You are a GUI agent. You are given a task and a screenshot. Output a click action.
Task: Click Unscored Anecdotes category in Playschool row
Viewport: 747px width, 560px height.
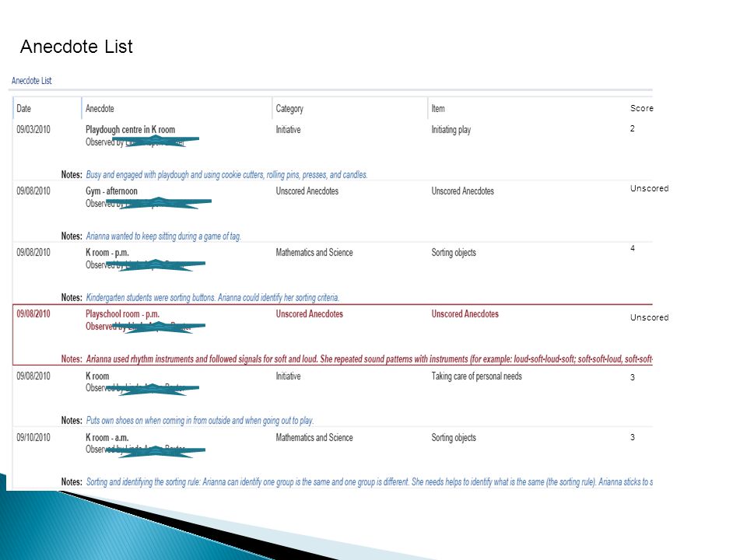[x=309, y=313]
